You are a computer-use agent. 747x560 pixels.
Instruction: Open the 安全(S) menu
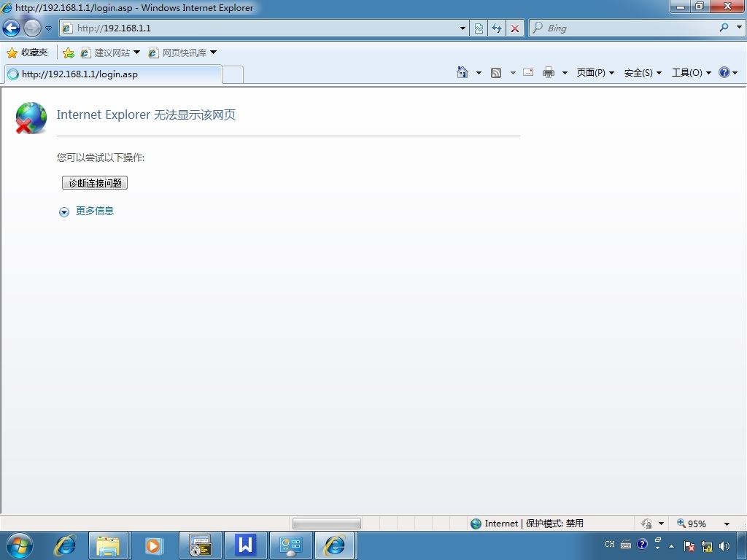643,72
